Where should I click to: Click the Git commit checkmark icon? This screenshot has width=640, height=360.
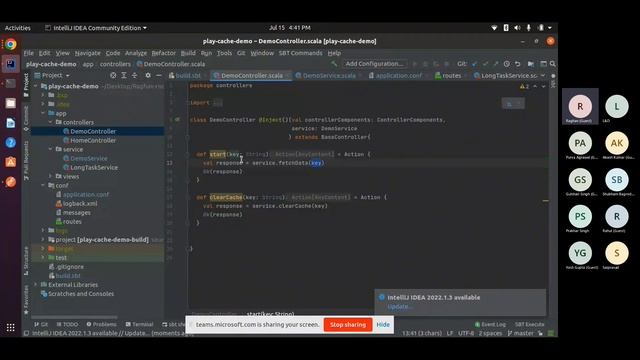485,64
